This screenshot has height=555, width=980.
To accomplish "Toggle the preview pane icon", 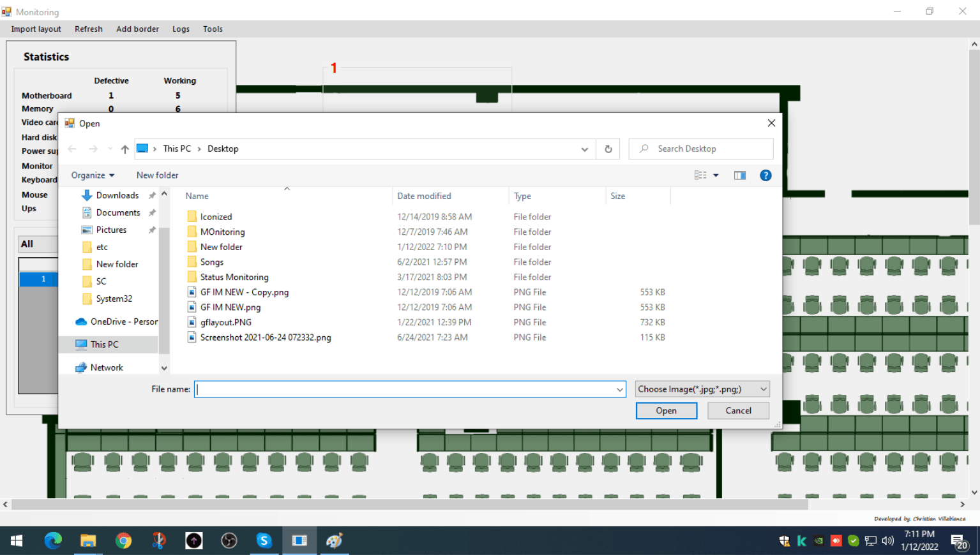I will [x=739, y=175].
